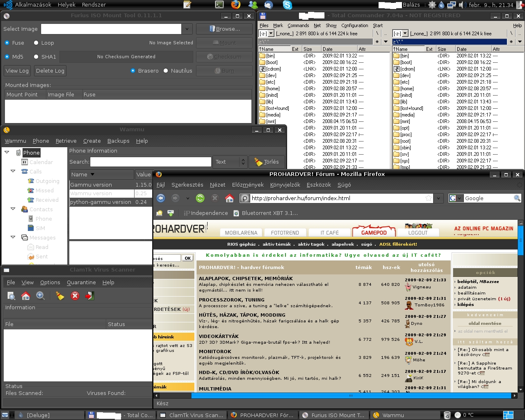Go back with Firefox back arrow
This screenshot has height=420, width=525.
161,198
